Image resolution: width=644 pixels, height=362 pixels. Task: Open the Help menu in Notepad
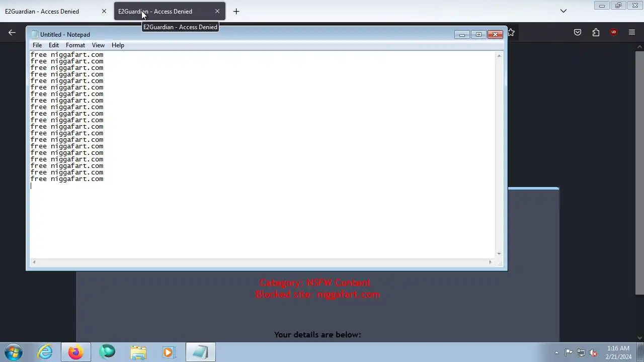pos(118,45)
